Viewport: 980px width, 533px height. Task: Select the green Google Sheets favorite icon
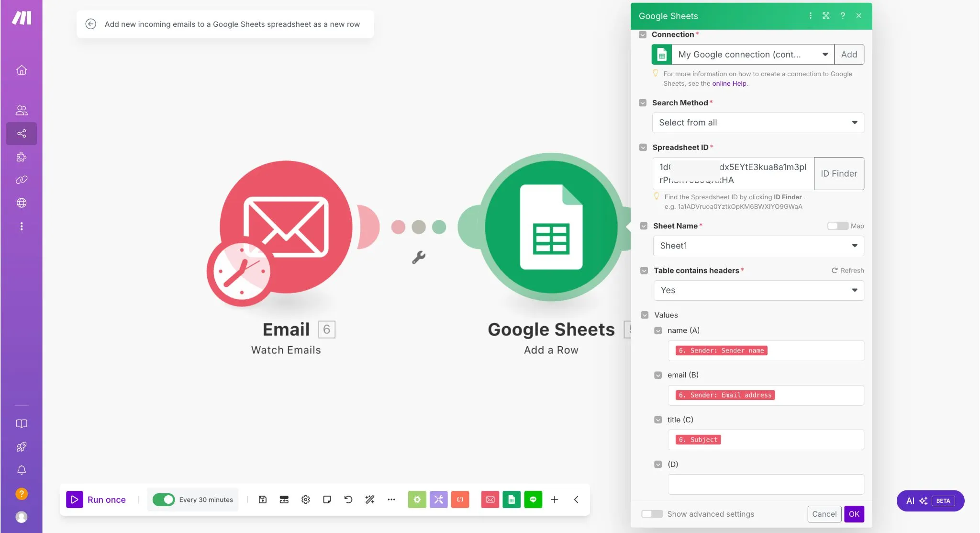pos(512,499)
